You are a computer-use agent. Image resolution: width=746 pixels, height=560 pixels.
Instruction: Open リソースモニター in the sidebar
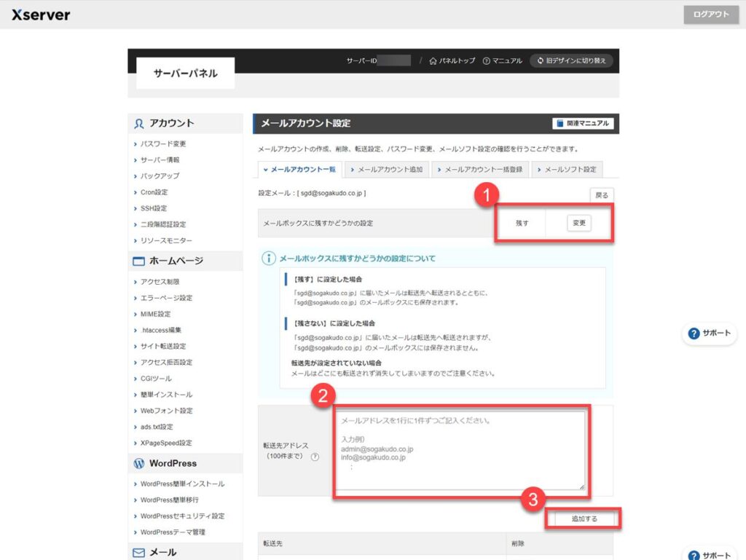(x=166, y=240)
